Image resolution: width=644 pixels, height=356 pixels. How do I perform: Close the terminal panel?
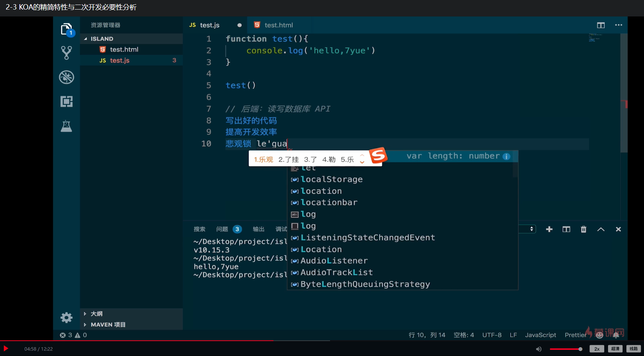[x=618, y=229]
